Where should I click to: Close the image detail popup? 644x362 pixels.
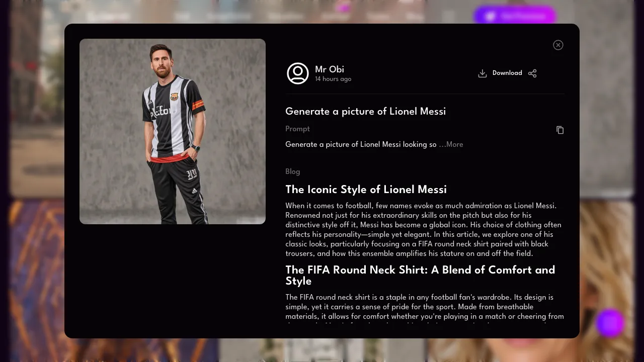coord(558,45)
